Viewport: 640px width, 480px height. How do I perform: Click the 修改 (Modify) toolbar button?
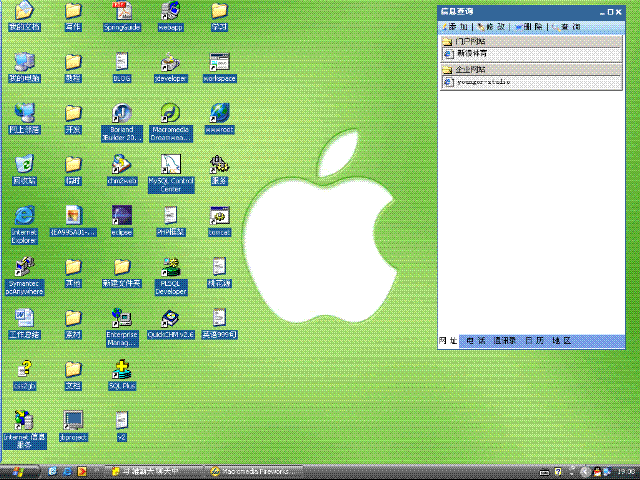click(x=491, y=27)
